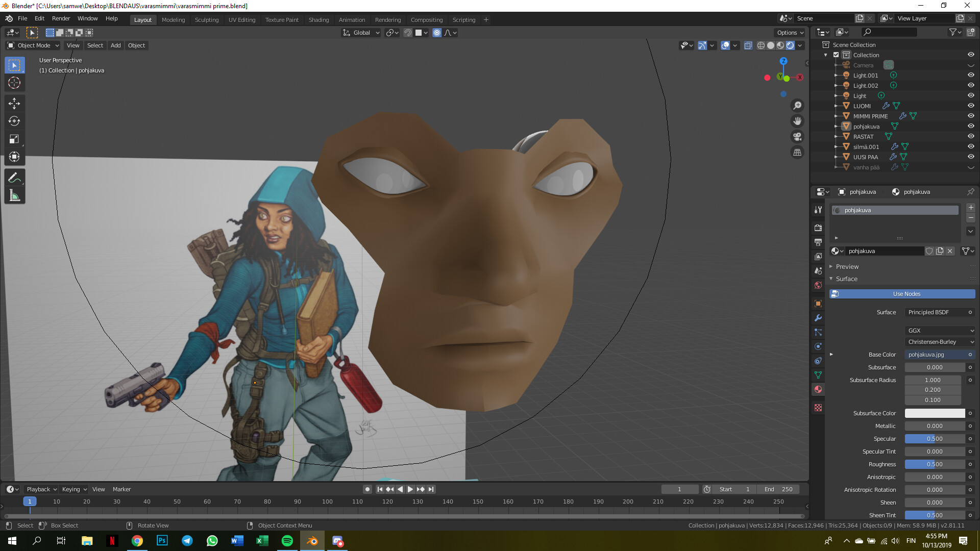Hide Light.001 in the outliner
Screen dimensions: 980x551
(971, 75)
